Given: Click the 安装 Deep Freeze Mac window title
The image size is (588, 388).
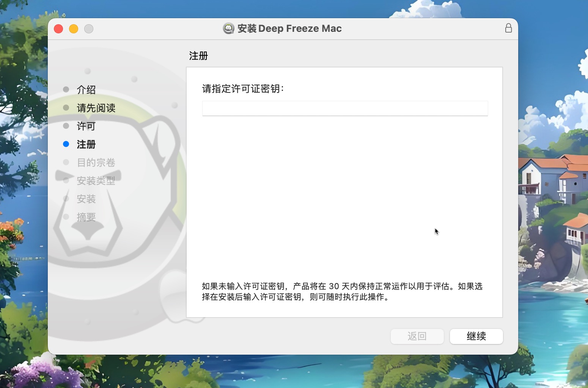Looking at the screenshot, I should point(289,28).
